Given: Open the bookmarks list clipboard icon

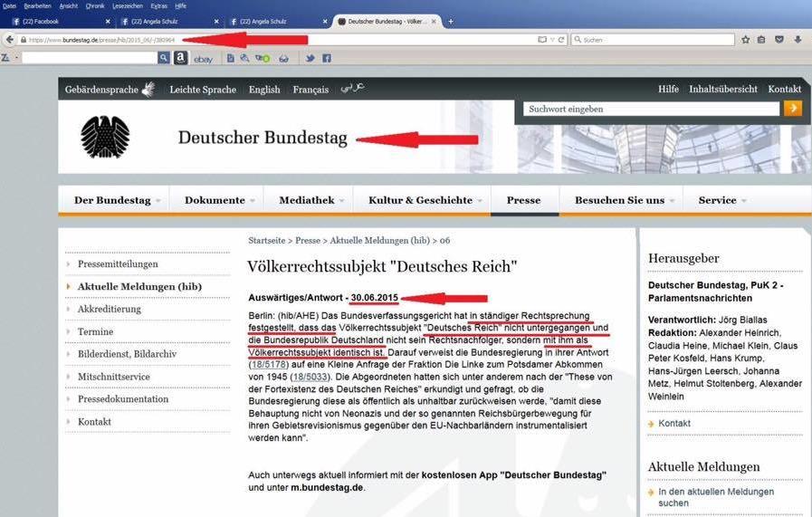Looking at the screenshot, I should point(761,39).
